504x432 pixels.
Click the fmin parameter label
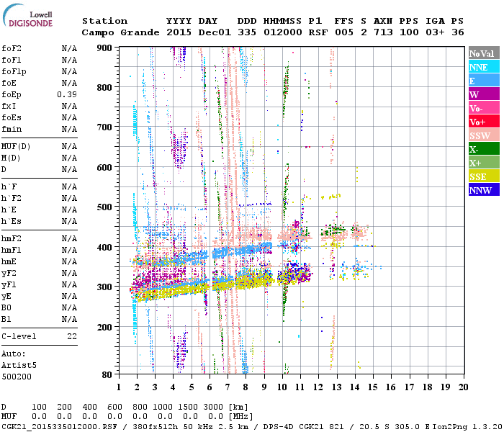coord(12,129)
